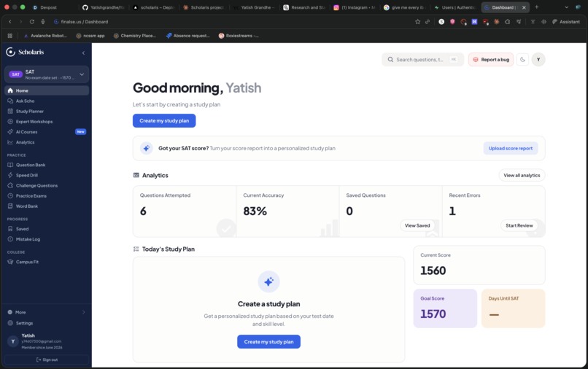Open Ask Scho chat page
Viewport: 588px width, 369px height.
[x=47, y=101]
